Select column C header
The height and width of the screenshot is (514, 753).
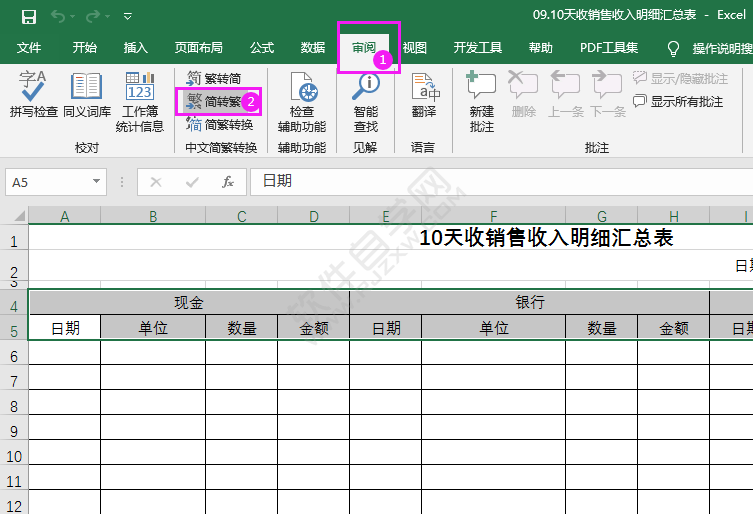[242, 216]
